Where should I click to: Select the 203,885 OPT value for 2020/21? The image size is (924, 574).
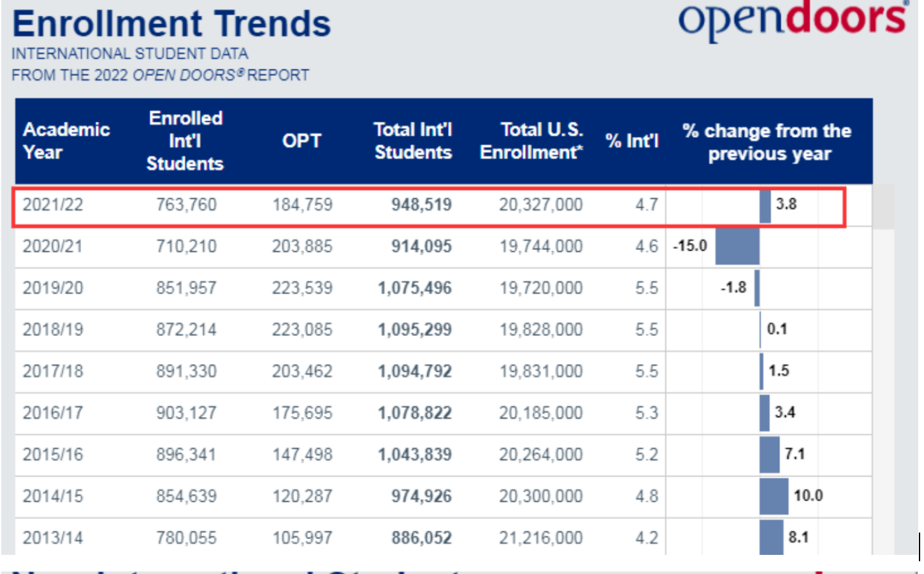tap(302, 246)
